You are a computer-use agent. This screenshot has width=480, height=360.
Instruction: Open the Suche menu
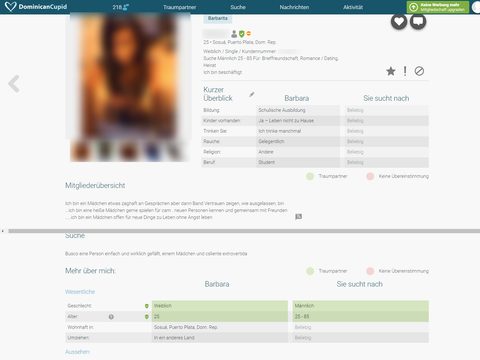238,7
